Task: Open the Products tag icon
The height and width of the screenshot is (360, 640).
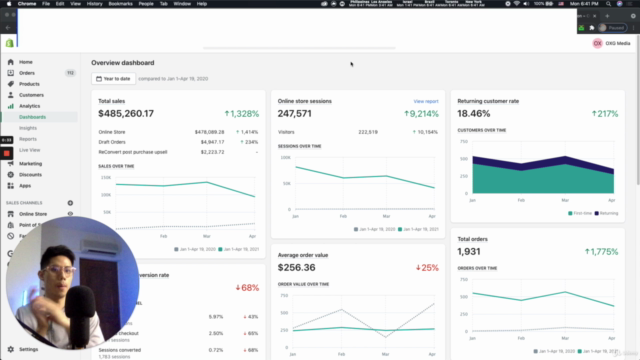Action: click(x=11, y=84)
